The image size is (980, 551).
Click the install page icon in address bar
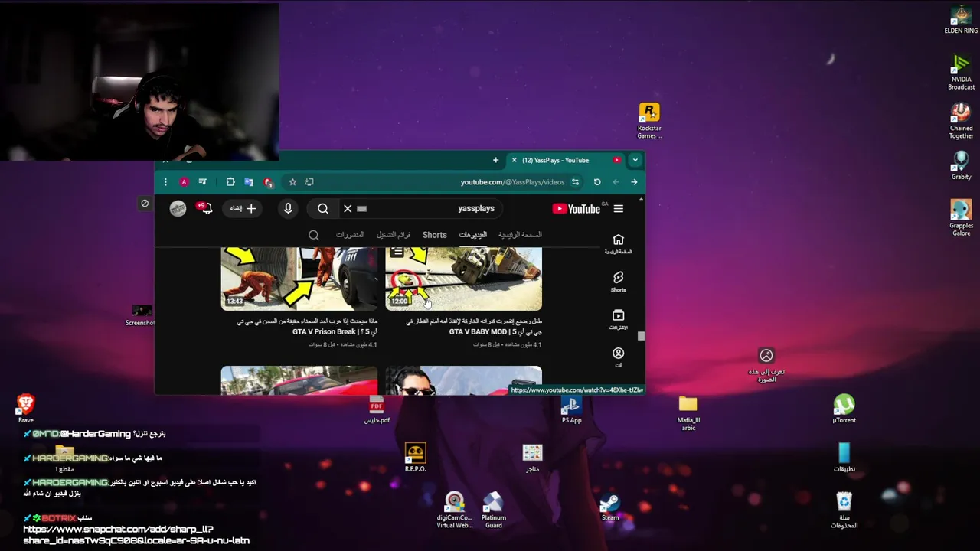click(x=309, y=182)
